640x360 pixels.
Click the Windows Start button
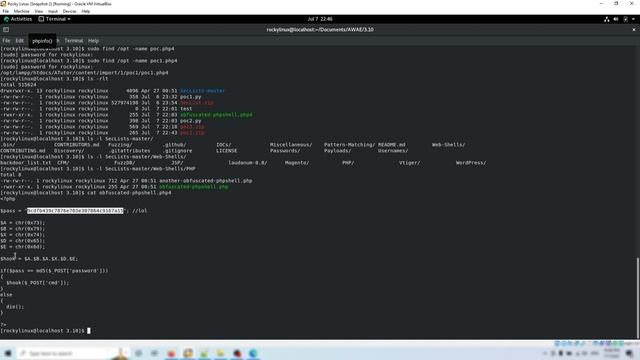tap(8, 353)
